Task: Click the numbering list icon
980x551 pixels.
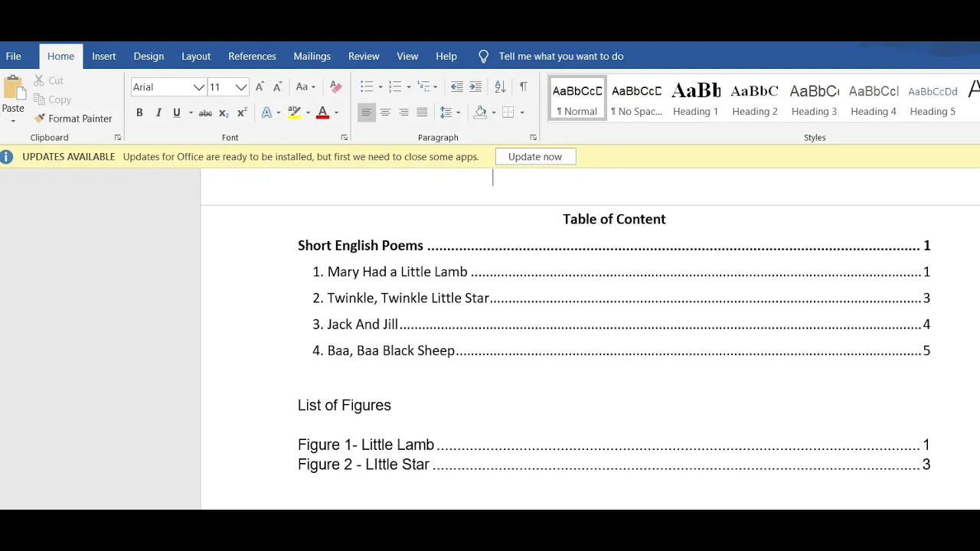Action: pyautogui.click(x=394, y=87)
